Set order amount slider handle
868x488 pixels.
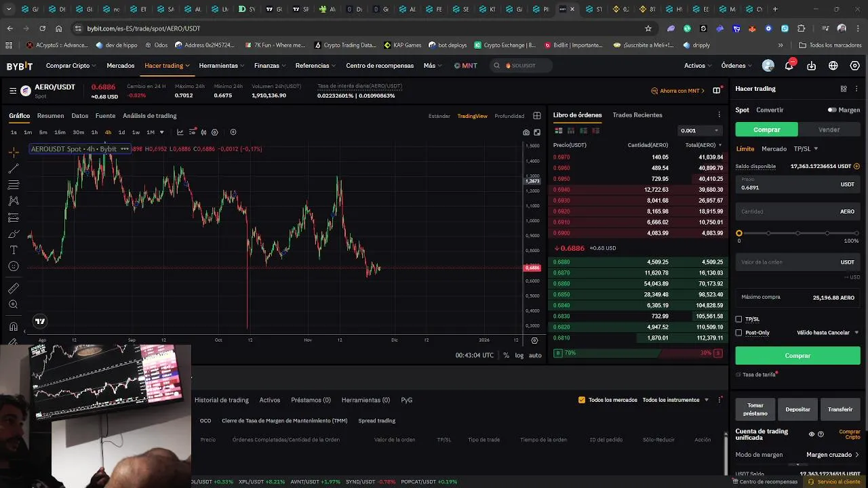pos(739,233)
